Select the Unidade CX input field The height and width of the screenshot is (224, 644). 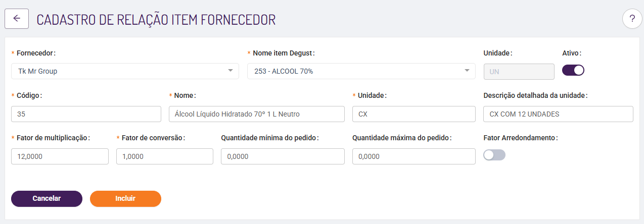(x=413, y=114)
